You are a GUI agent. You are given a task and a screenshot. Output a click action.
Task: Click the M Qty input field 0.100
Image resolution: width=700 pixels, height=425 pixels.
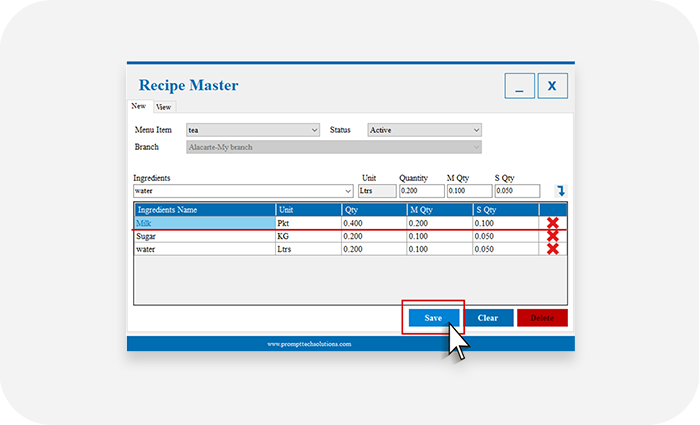click(x=470, y=191)
